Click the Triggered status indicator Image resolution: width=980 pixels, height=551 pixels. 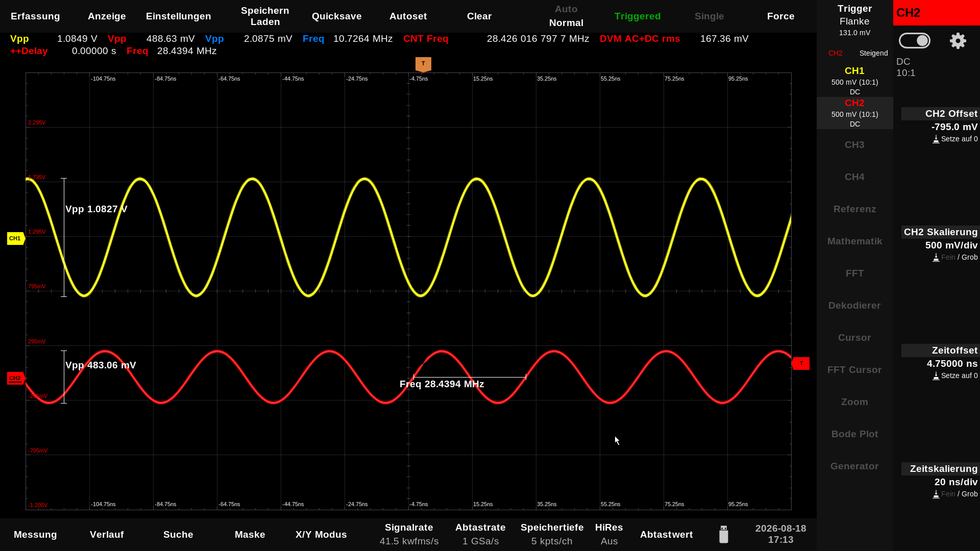coord(638,16)
